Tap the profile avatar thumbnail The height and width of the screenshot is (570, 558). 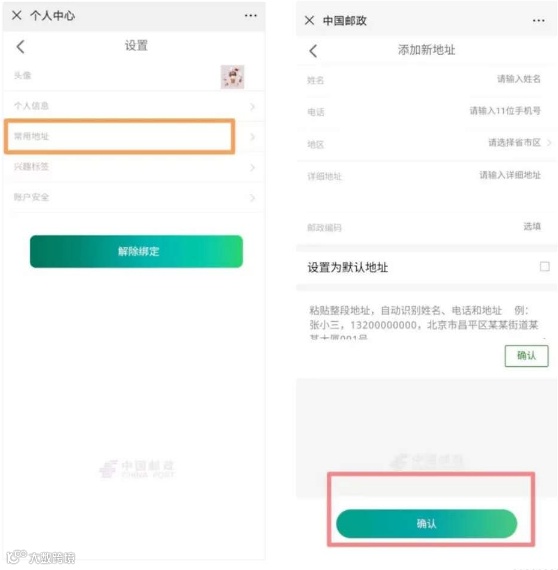pyautogui.click(x=232, y=77)
